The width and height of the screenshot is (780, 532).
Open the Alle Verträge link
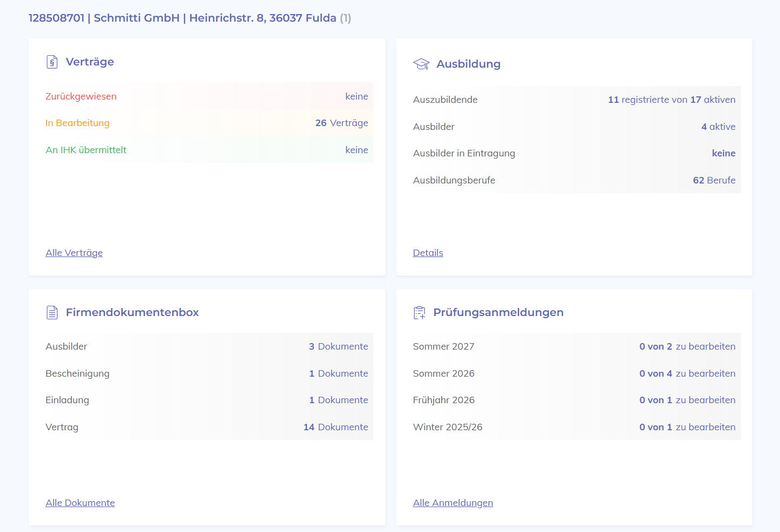[x=74, y=253]
